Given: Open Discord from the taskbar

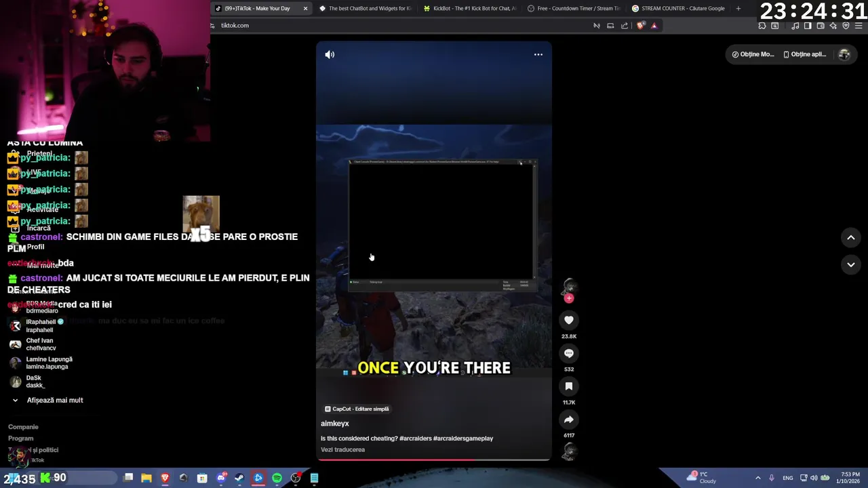Looking at the screenshot, I should click(221, 479).
